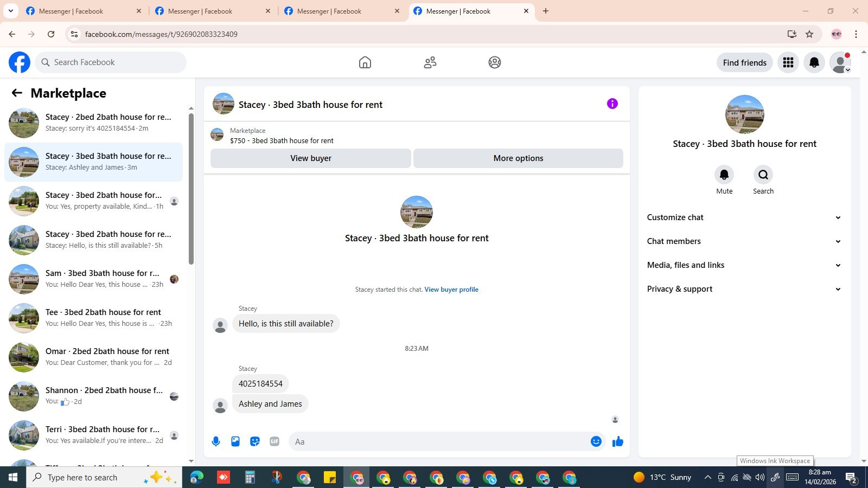Open the Shannon 2bed 2bath house chat
Viewport: 868px width, 488px height.
pyautogui.click(x=93, y=396)
